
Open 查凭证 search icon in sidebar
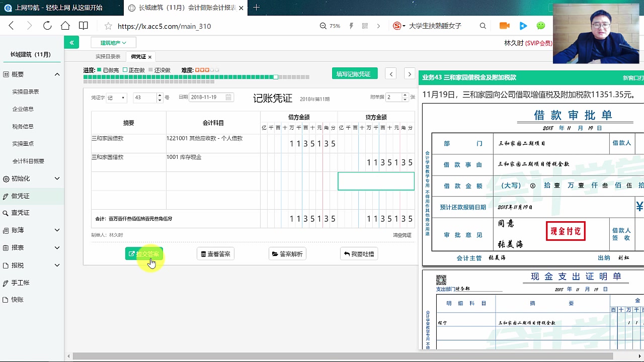[5, 212]
